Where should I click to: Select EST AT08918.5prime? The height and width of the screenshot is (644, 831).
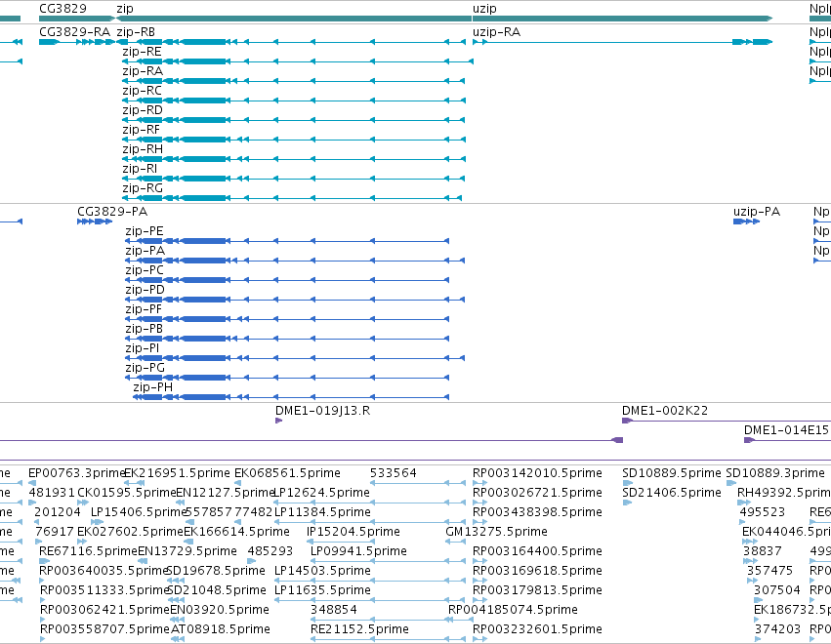pos(221,629)
